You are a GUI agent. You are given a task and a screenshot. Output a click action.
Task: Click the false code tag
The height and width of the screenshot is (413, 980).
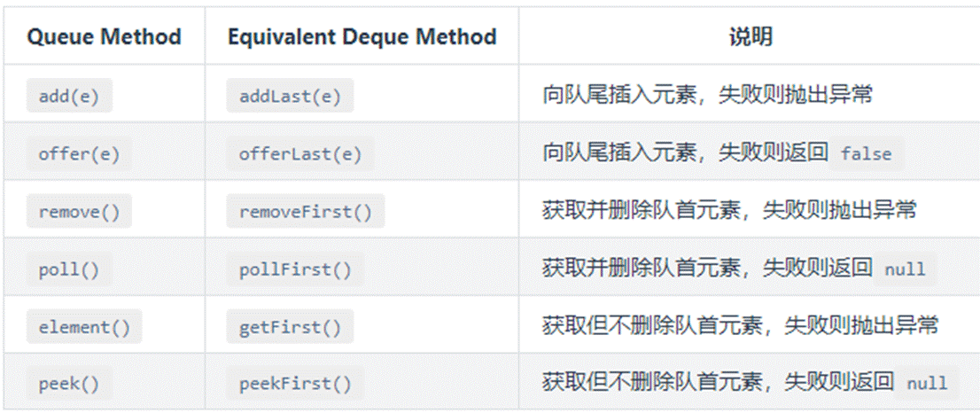(866, 153)
